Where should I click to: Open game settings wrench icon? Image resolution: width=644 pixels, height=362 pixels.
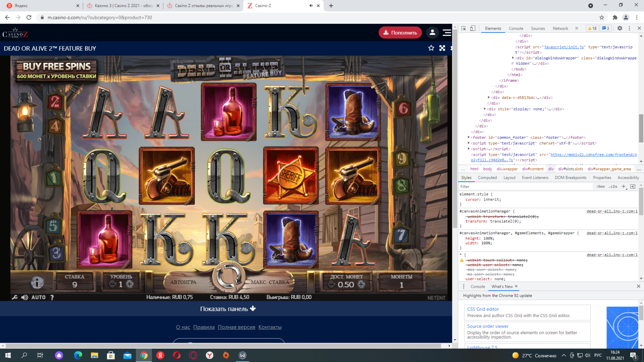click(14, 297)
